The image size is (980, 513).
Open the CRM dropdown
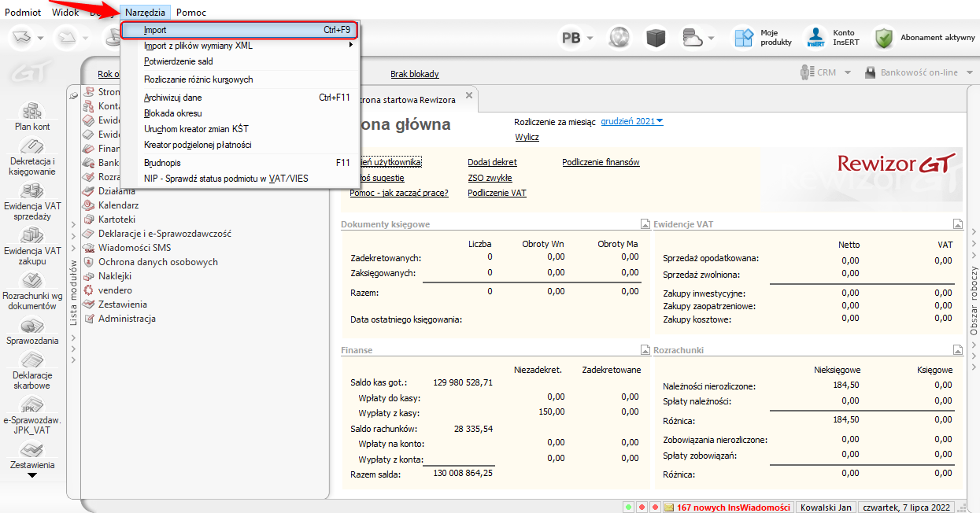coord(826,72)
